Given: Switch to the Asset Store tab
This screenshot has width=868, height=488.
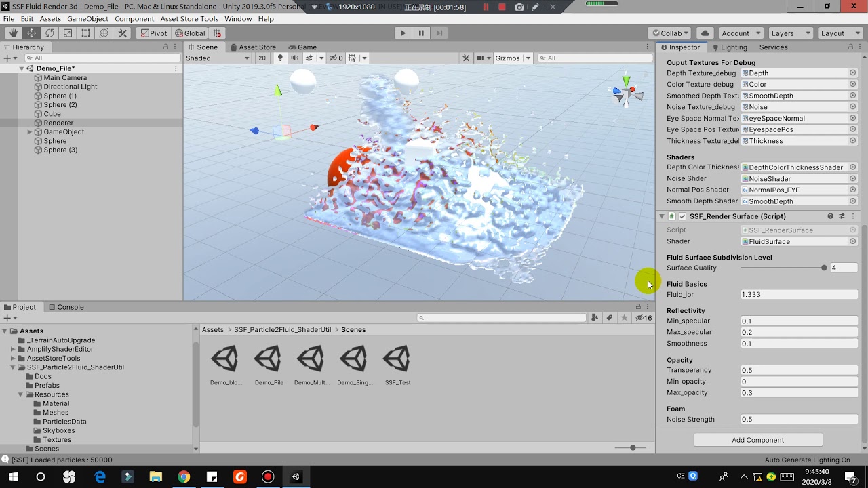Looking at the screenshot, I should [x=252, y=47].
